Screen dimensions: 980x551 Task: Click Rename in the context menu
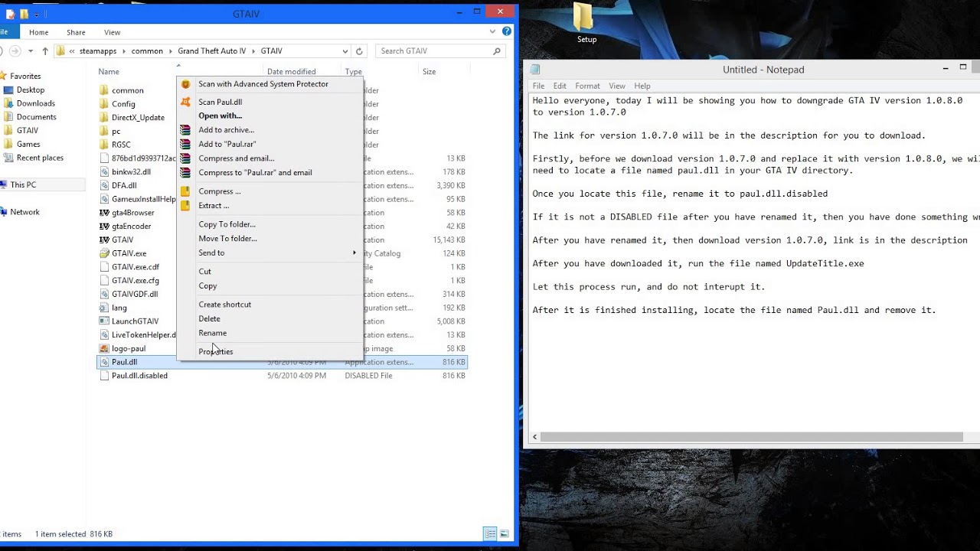[212, 333]
